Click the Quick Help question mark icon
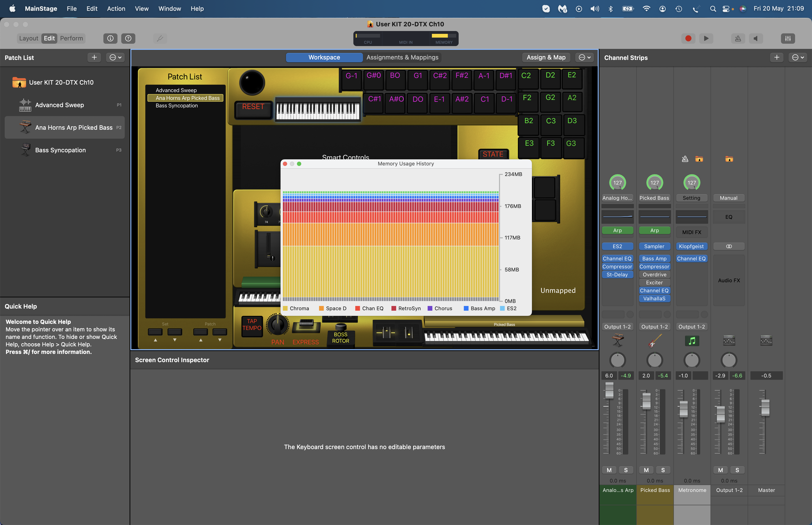This screenshot has height=525, width=812. pos(128,39)
